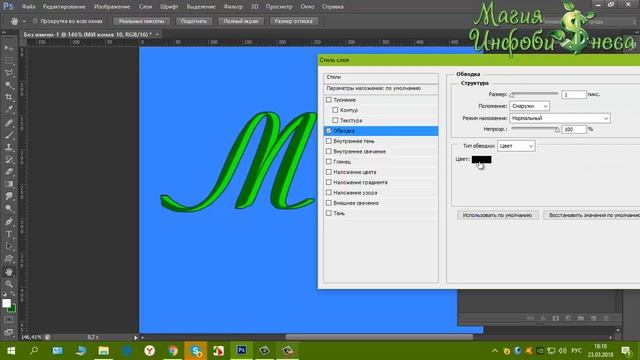Open the Тип обводки dropdown
Viewport: 640px width, 360px height.
click(x=516, y=146)
